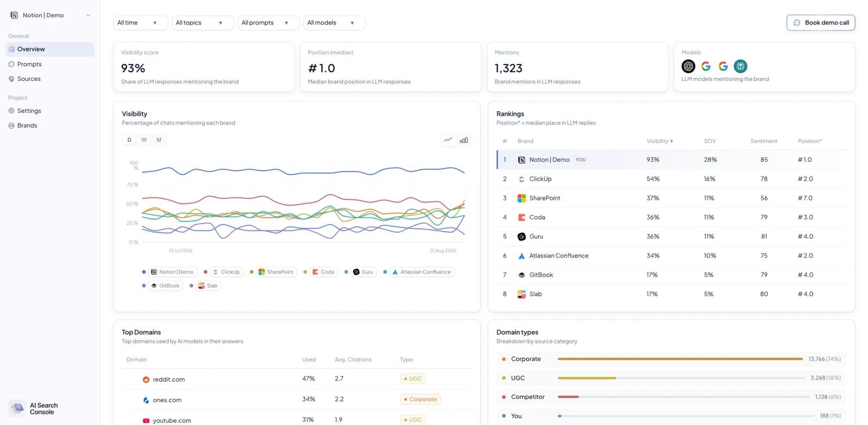Image resolution: width=868 pixels, height=425 pixels.
Task: Open the reddit.com domain row
Action: tap(297, 379)
